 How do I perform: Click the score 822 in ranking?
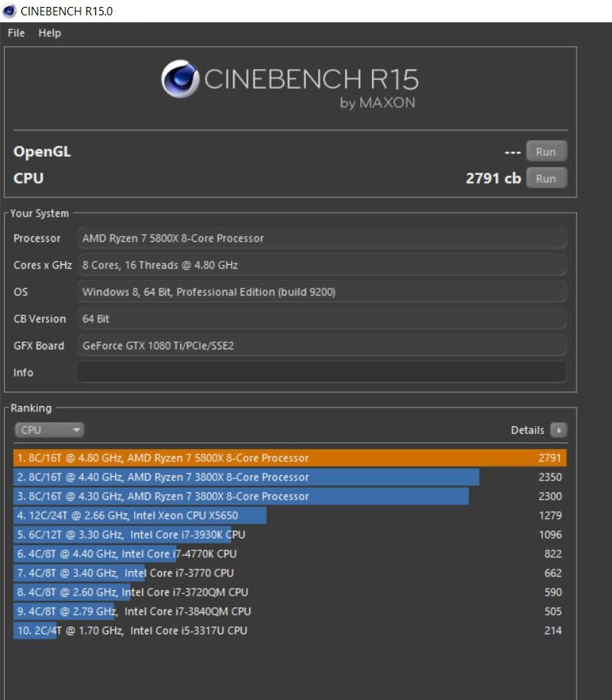point(553,553)
